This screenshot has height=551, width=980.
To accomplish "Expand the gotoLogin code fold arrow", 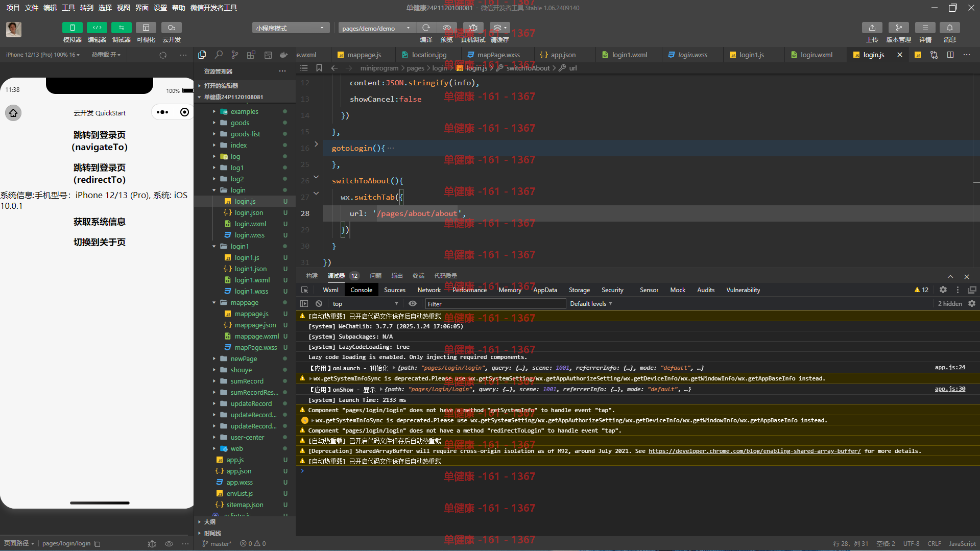I will tap(316, 144).
